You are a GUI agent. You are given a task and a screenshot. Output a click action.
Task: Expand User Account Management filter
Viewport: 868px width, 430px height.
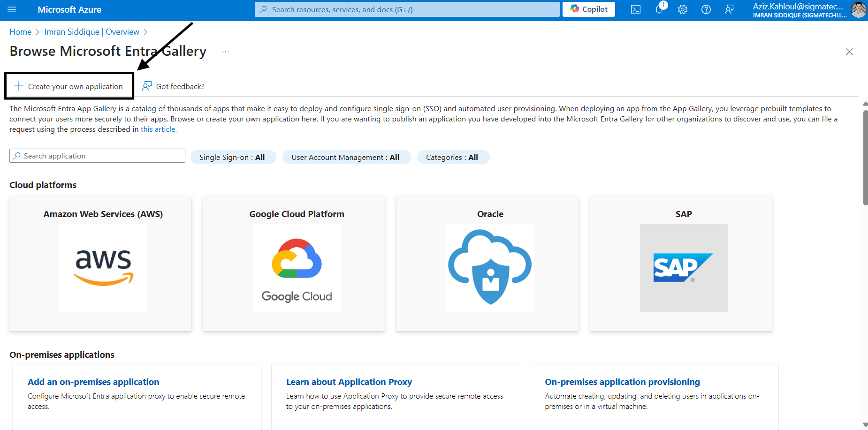point(346,157)
